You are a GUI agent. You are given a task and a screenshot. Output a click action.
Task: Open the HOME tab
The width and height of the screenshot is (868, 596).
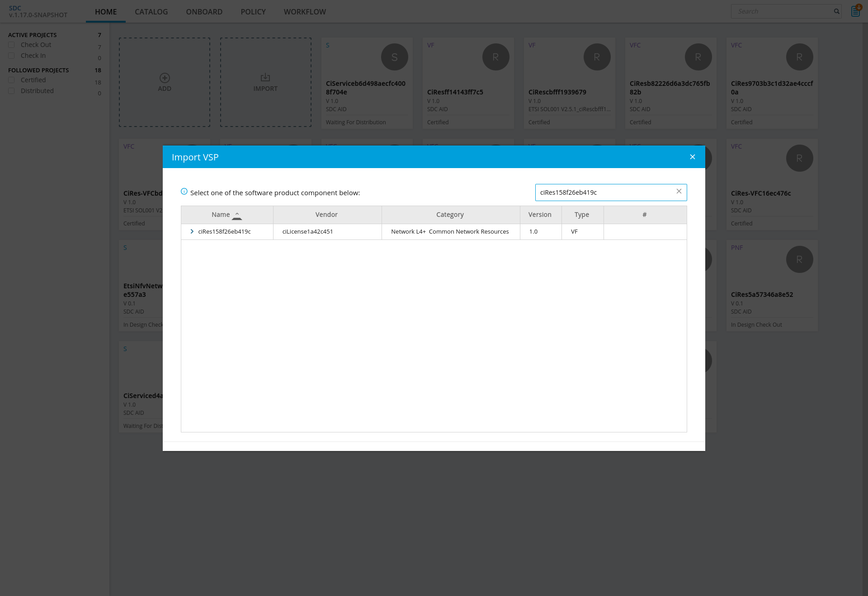pos(106,12)
